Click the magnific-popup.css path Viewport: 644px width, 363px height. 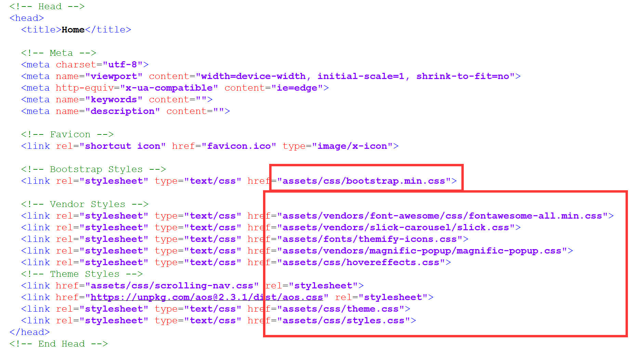tap(422, 251)
